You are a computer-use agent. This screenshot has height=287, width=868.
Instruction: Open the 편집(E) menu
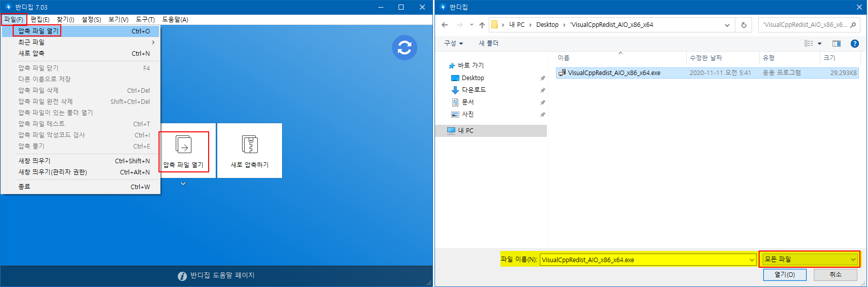(40, 20)
